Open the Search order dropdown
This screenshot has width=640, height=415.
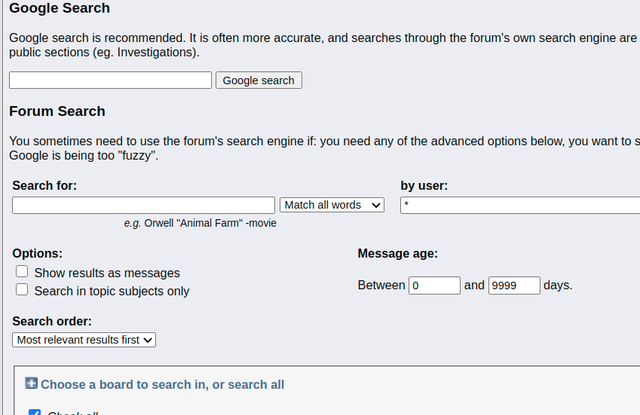pos(84,340)
